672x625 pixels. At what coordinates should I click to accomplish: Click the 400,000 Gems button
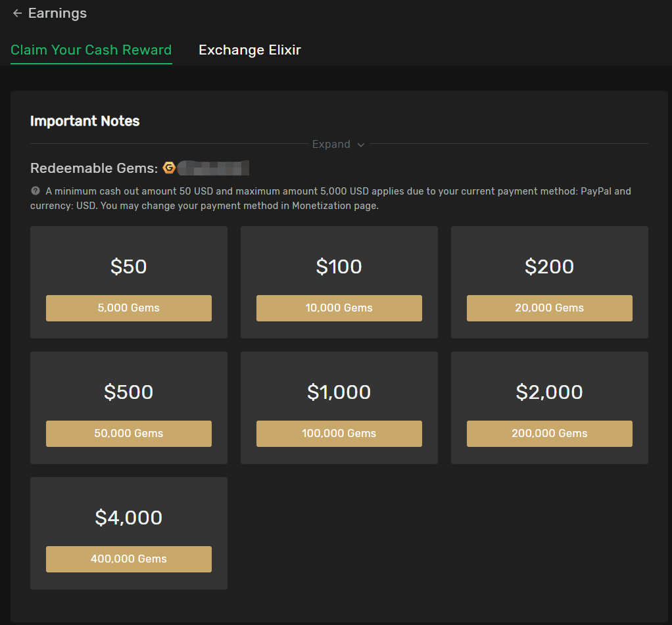(129, 559)
